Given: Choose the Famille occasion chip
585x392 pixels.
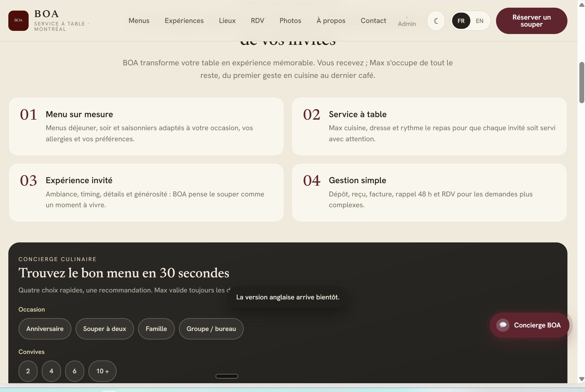Looking at the screenshot, I should click(156, 328).
